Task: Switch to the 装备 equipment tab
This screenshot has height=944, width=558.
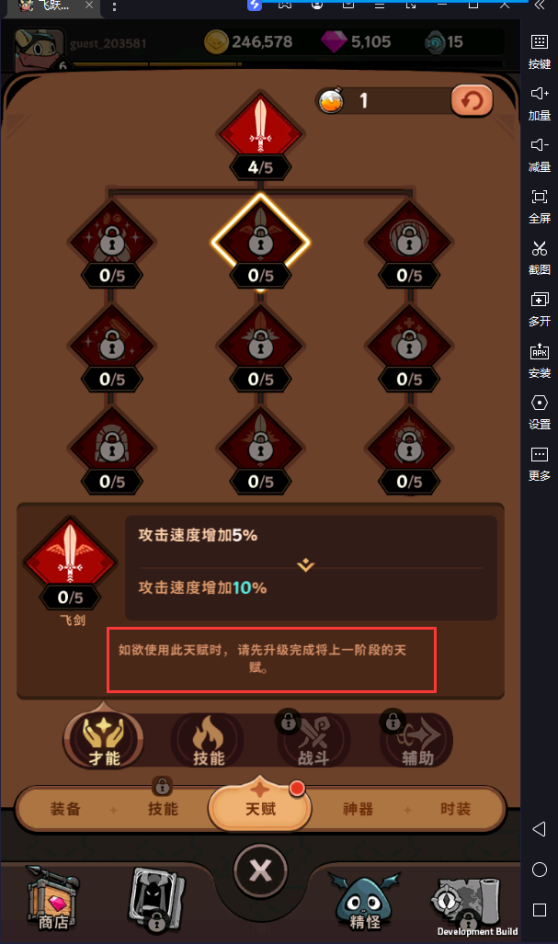Action: pyautogui.click(x=65, y=809)
